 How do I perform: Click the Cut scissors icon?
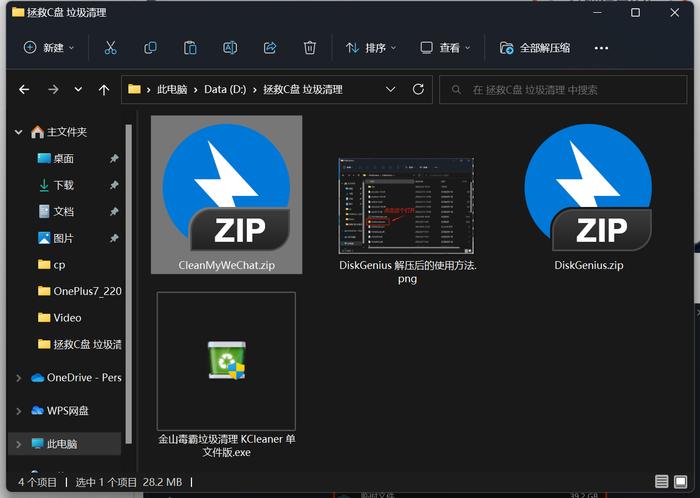coord(110,48)
